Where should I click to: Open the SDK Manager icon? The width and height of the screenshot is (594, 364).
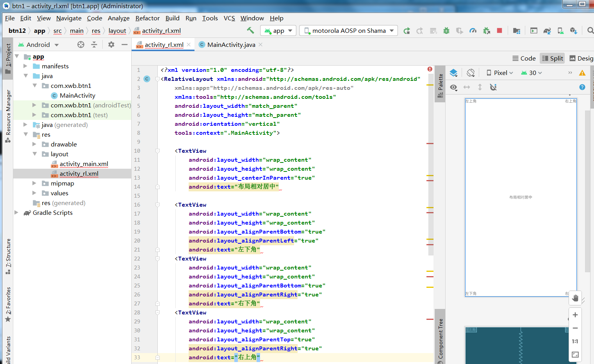pyautogui.click(x=573, y=30)
